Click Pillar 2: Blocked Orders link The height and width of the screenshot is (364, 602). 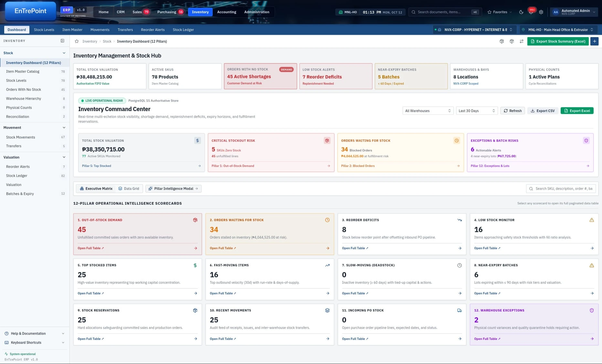click(358, 166)
